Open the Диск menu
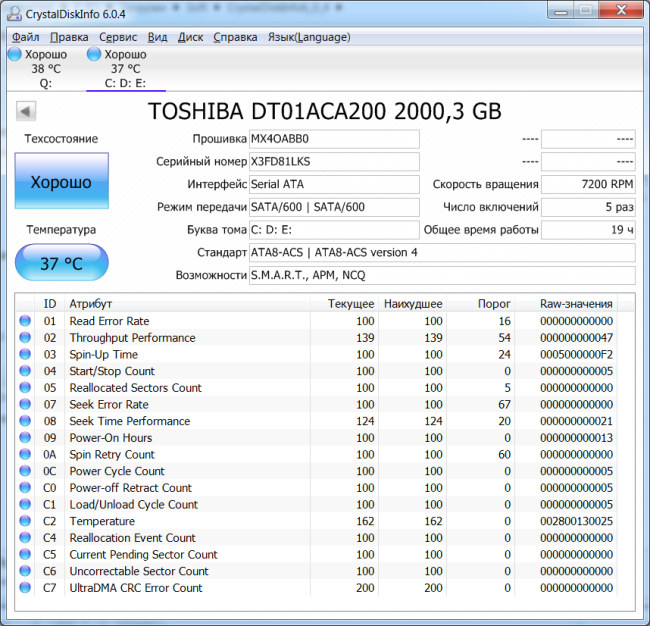This screenshot has height=626, width=650. tap(190, 37)
